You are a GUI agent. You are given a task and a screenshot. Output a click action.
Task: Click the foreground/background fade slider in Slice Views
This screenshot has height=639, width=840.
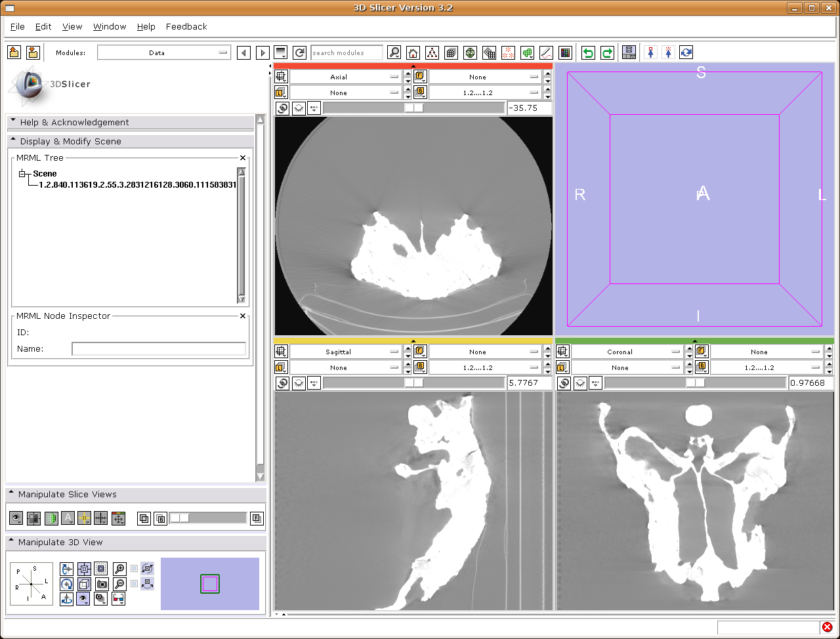(208, 518)
